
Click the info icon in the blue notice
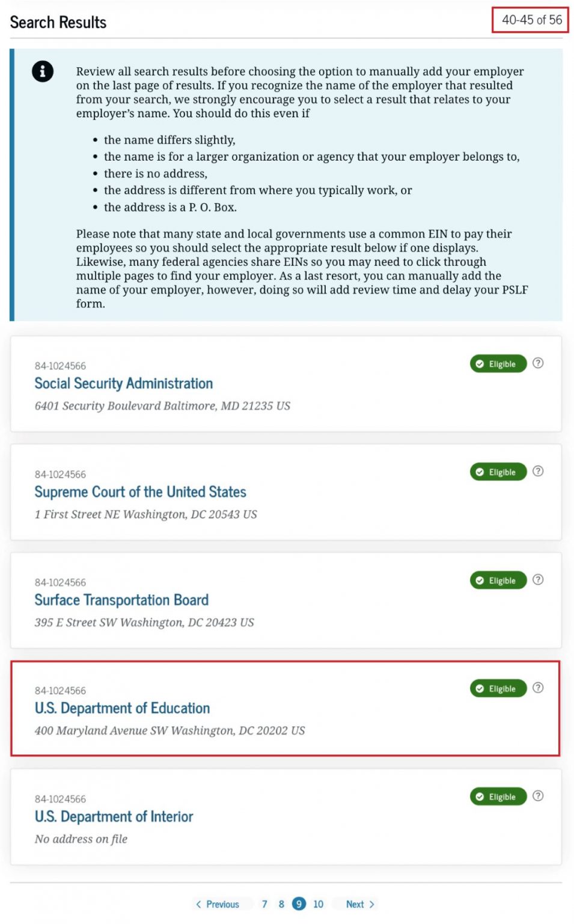click(43, 72)
